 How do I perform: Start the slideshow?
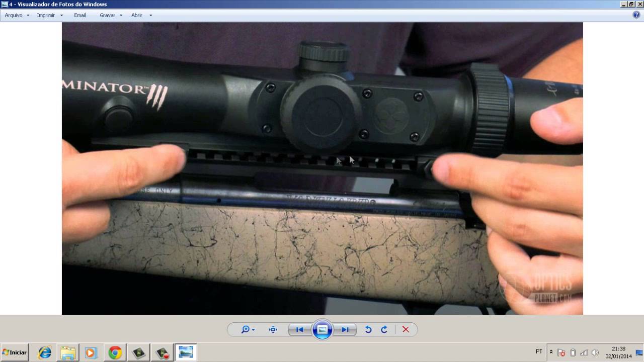[x=323, y=330]
